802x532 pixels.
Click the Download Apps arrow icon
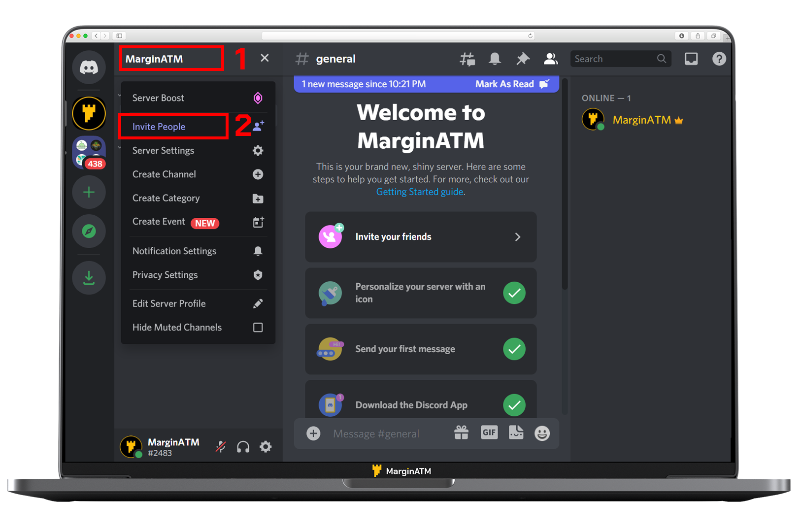coord(89,278)
